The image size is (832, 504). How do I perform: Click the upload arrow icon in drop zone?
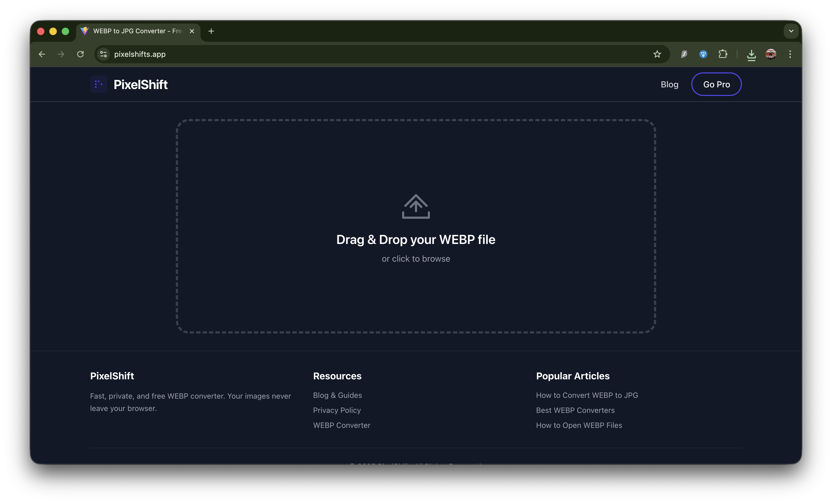(416, 206)
